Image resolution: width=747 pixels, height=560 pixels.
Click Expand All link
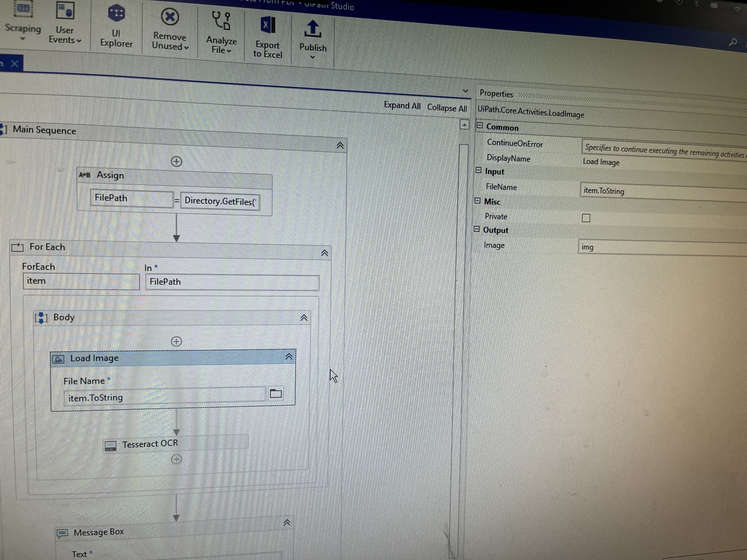(402, 106)
